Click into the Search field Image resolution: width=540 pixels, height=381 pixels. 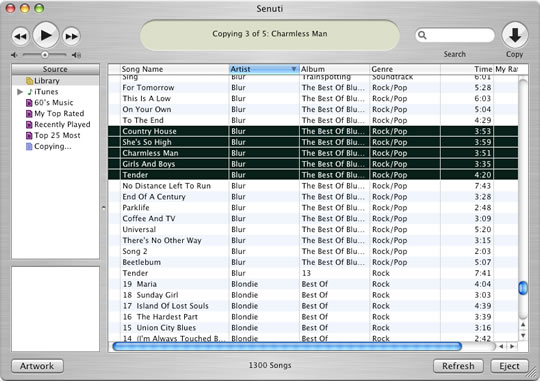pos(455,35)
